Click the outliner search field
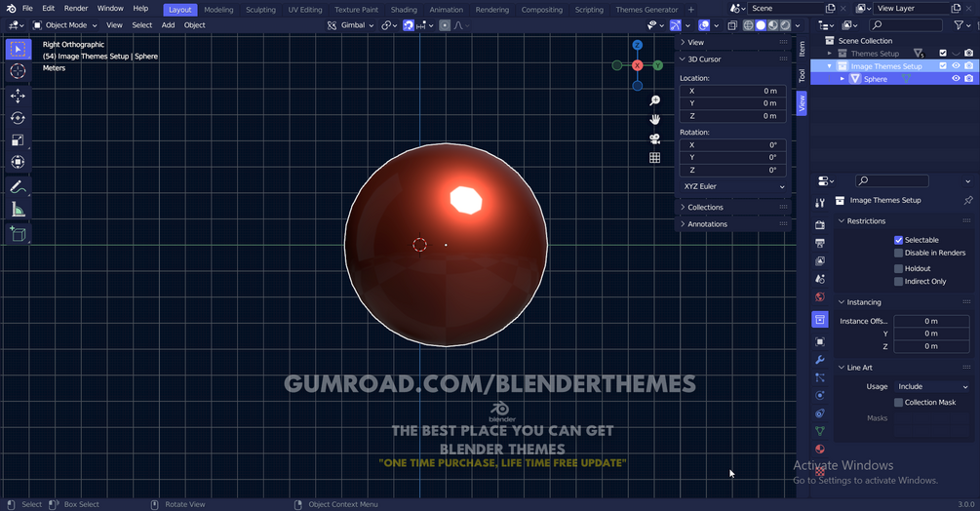980x511 pixels. click(906, 25)
